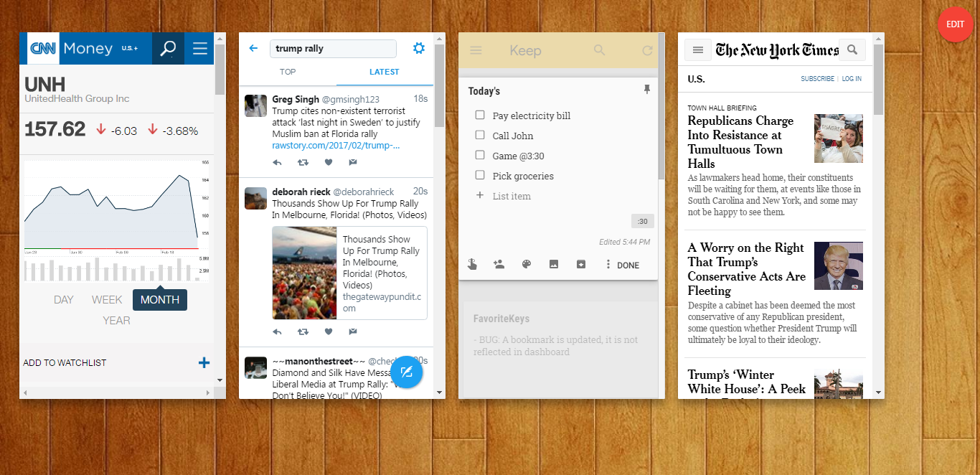Click CNN Money panel horizontal scrollbar
This screenshot has width=980, height=475.
(117, 392)
